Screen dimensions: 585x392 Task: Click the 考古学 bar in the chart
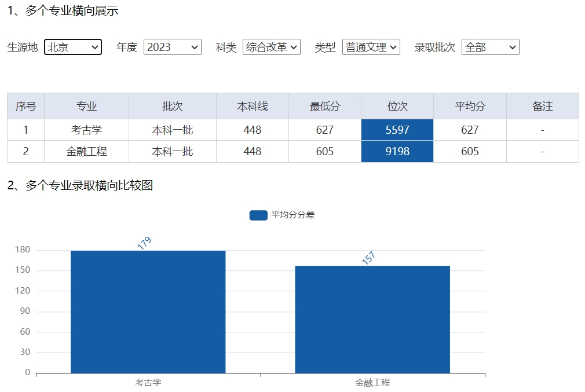pos(148,312)
